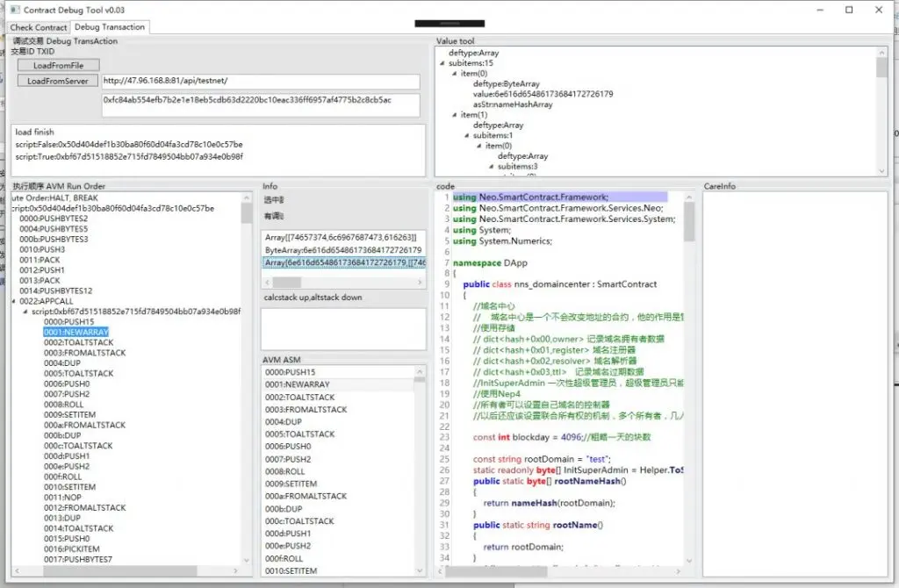Click the Info stack horizontal scrollbar thumb

[287, 283]
